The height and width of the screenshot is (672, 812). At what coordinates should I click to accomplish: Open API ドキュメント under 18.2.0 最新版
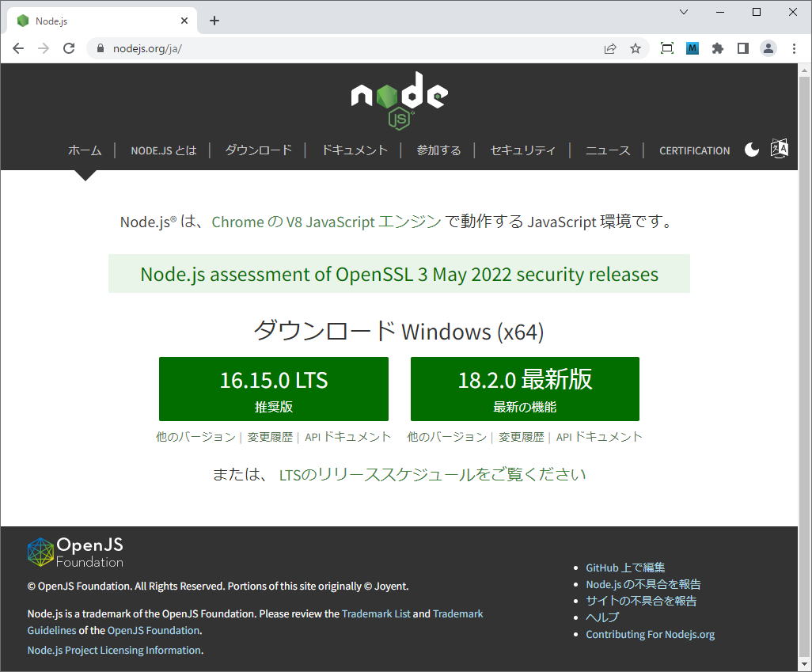coord(599,437)
